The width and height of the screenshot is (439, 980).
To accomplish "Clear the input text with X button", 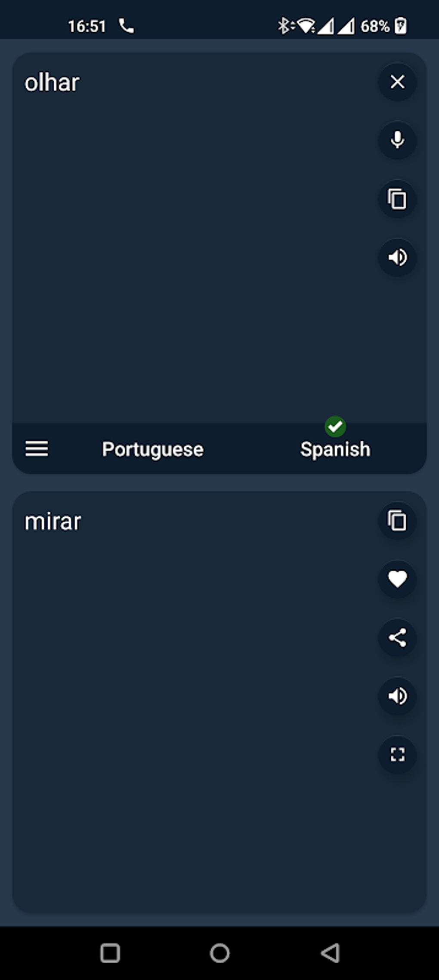I will (397, 82).
